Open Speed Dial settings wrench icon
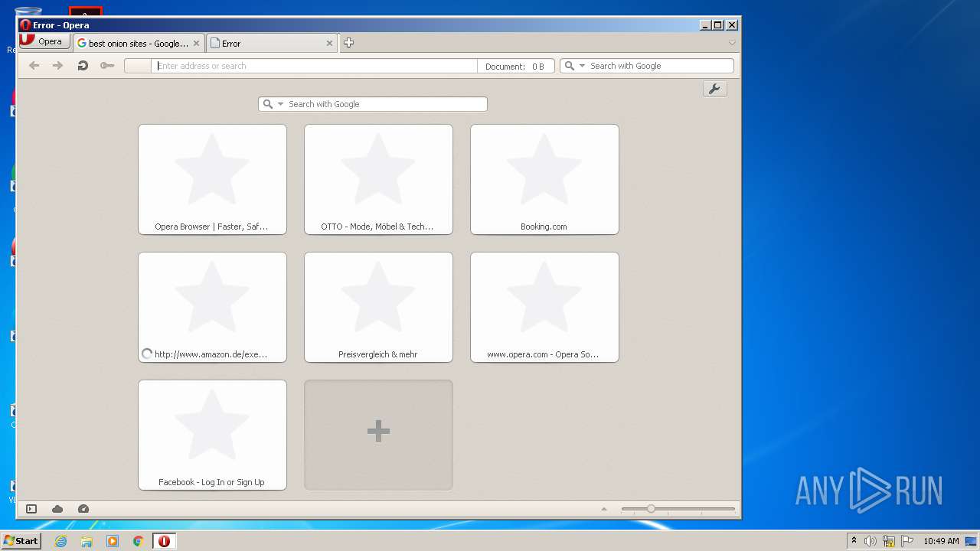980x551 pixels. pyautogui.click(x=714, y=89)
